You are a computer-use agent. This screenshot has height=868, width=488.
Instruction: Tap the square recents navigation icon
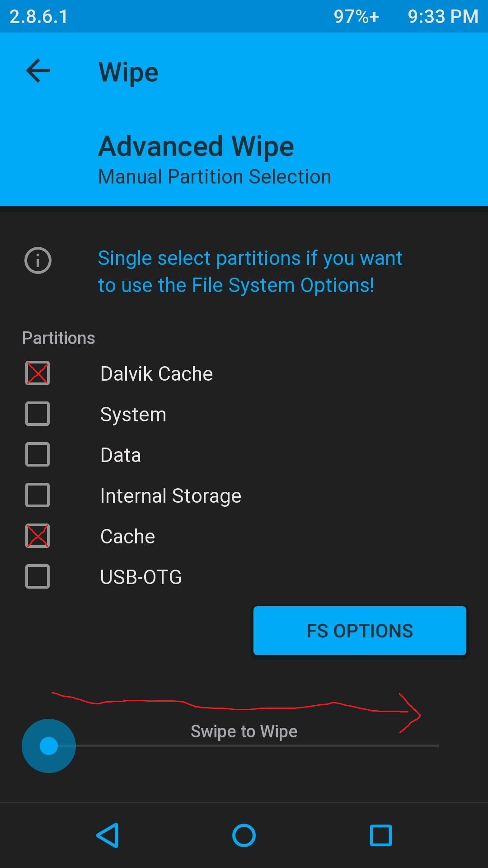click(381, 835)
